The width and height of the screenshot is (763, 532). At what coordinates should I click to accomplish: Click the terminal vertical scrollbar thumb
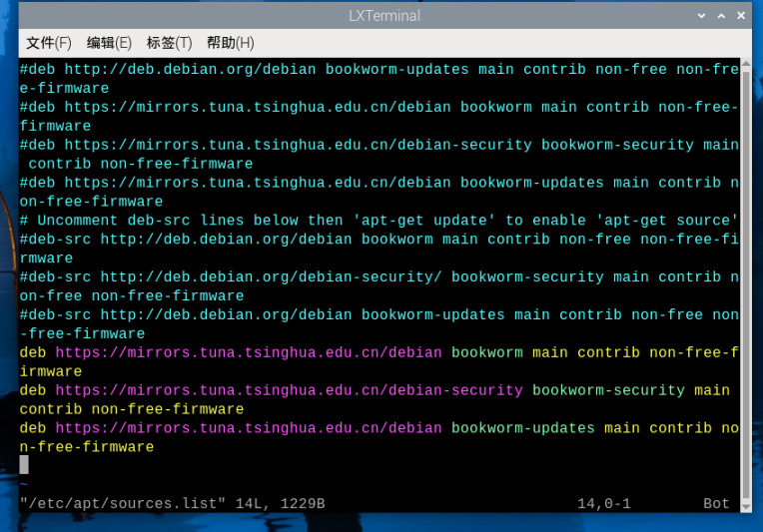click(745, 285)
